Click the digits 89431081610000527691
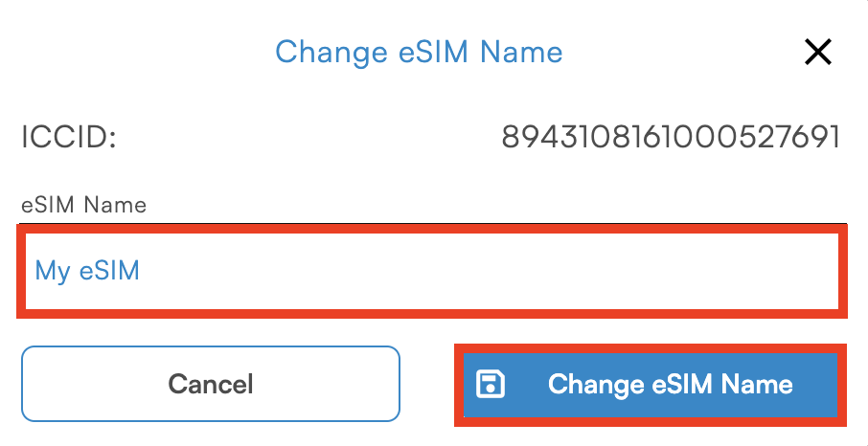The height and width of the screenshot is (446, 868). coord(671,137)
